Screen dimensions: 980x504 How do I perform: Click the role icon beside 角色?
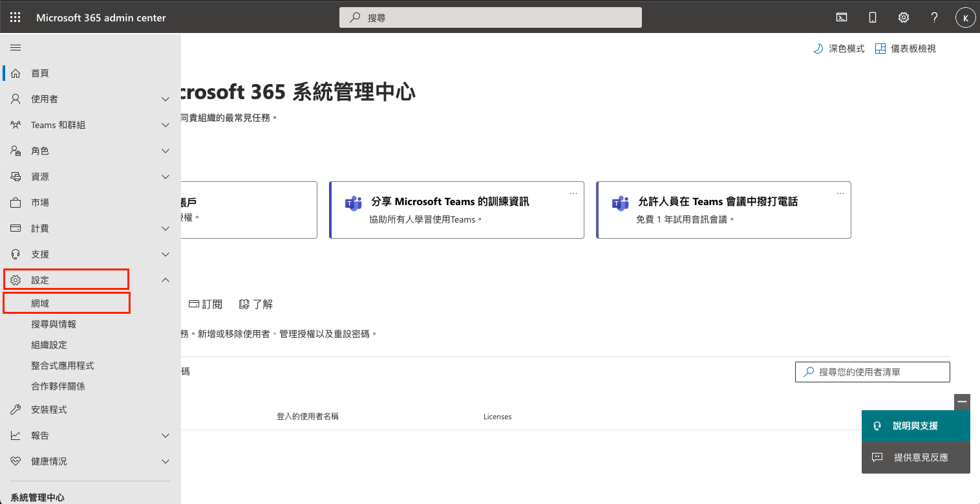[16, 151]
